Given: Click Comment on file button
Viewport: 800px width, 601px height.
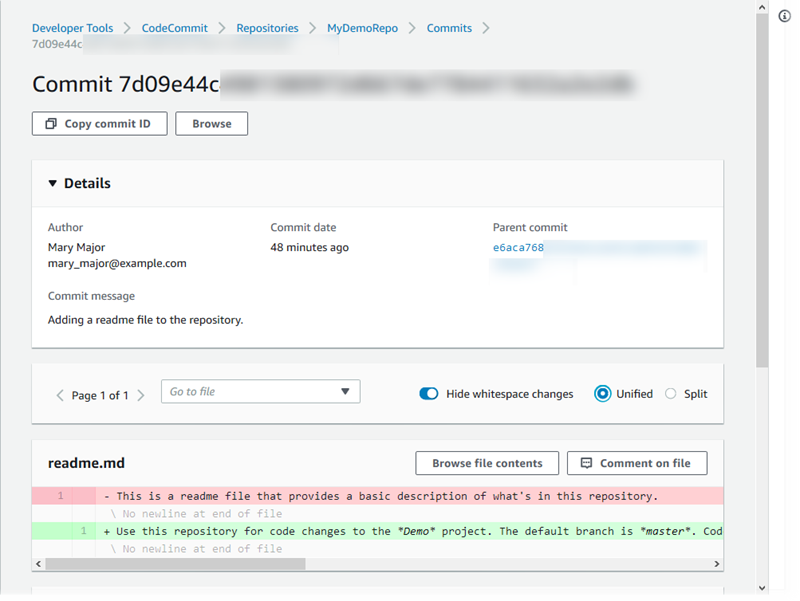Looking at the screenshot, I should pyautogui.click(x=636, y=463).
